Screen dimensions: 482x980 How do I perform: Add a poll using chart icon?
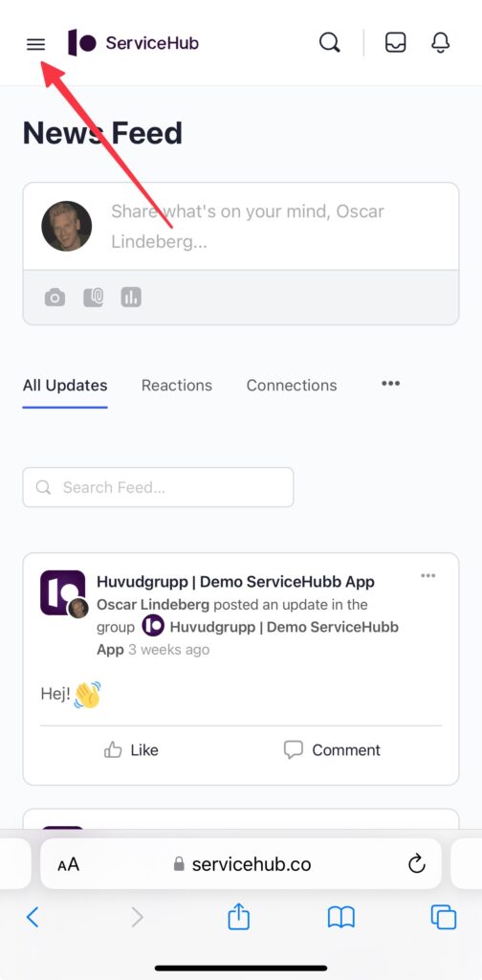coord(131,298)
